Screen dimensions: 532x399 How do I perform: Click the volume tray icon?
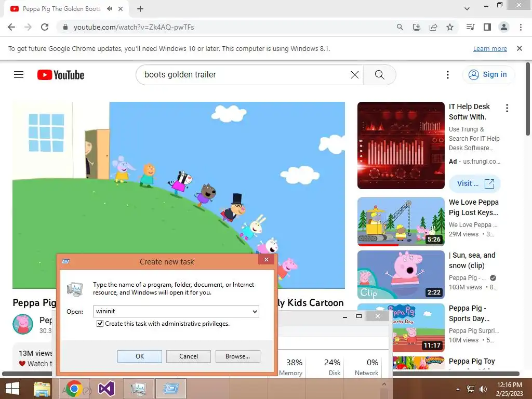tap(483, 389)
